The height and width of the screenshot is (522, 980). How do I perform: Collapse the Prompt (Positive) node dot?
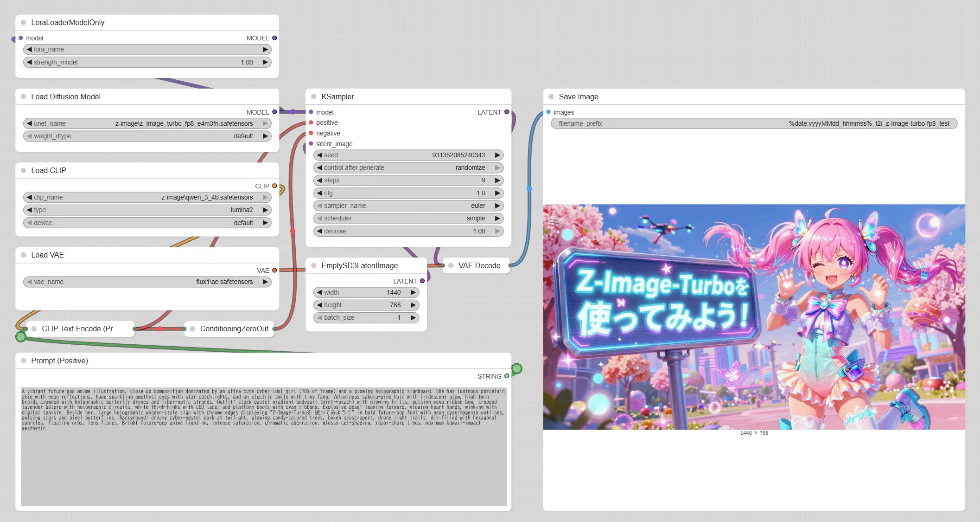point(23,361)
